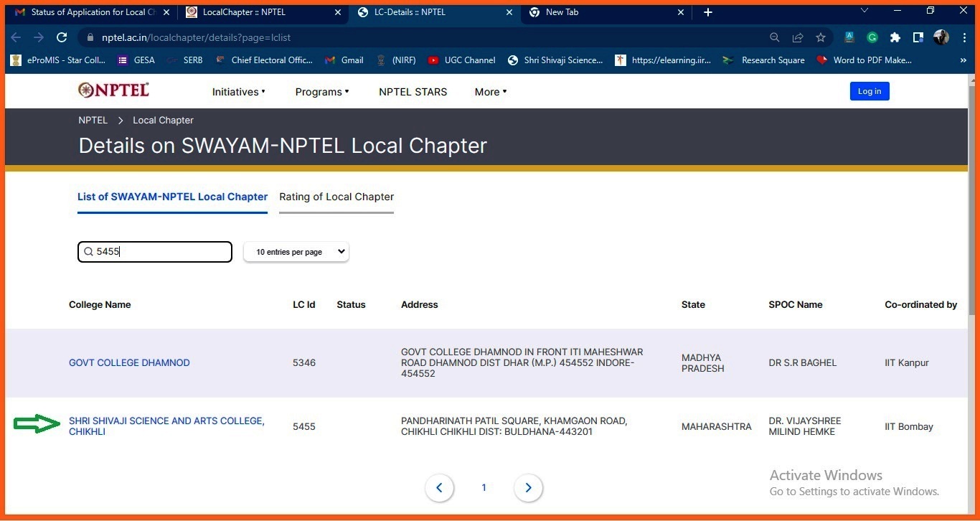Click the NPTEL breadcrumb link
This screenshot has width=980, height=521.
point(93,121)
